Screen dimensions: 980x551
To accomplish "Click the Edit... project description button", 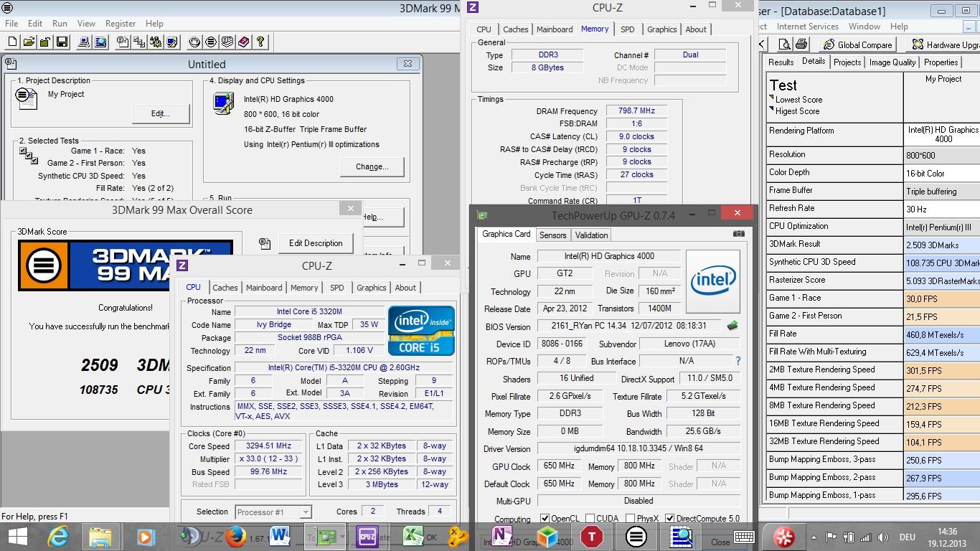I will click(161, 113).
